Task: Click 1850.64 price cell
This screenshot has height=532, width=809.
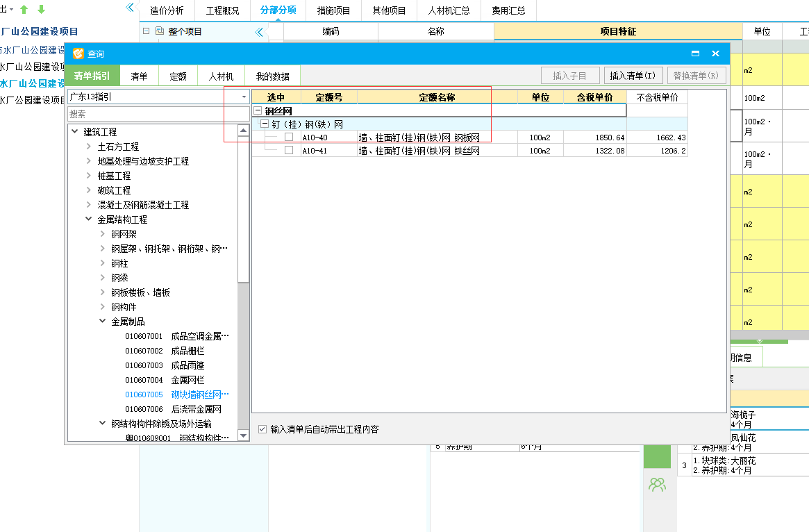Action: point(595,138)
